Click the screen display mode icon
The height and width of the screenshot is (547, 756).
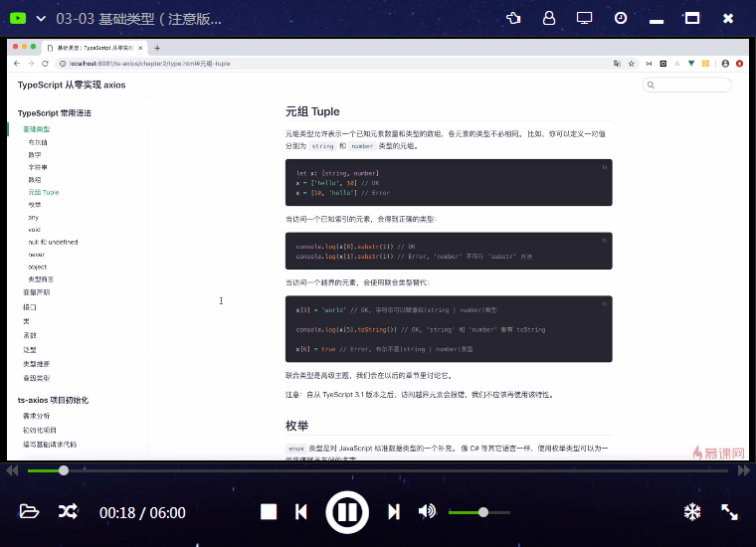click(x=584, y=18)
